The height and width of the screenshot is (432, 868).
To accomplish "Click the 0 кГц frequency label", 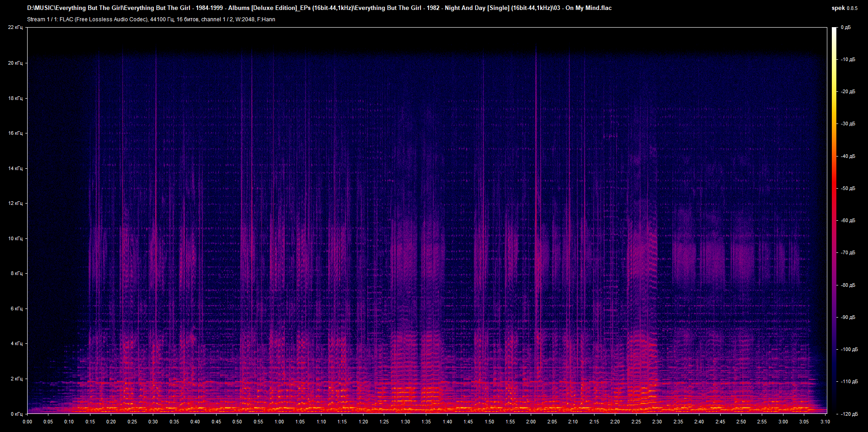I will [x=17, y=414].
